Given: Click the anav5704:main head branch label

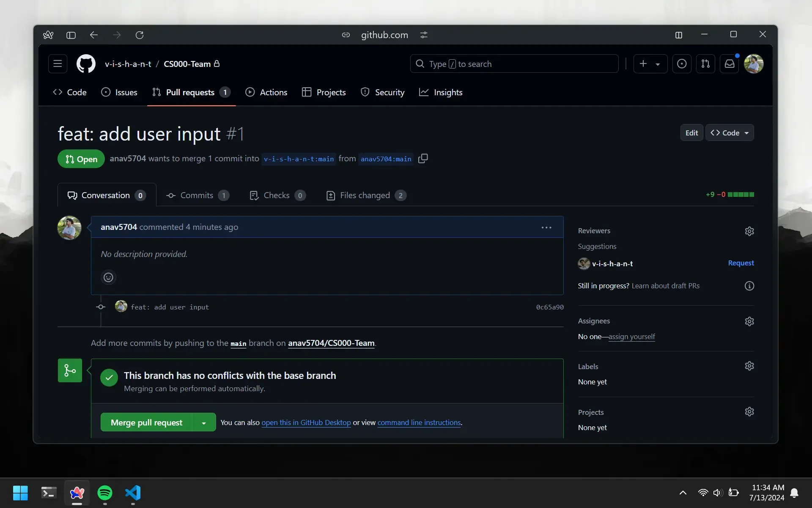Looking at the screenshot, I should coord(386,159).
